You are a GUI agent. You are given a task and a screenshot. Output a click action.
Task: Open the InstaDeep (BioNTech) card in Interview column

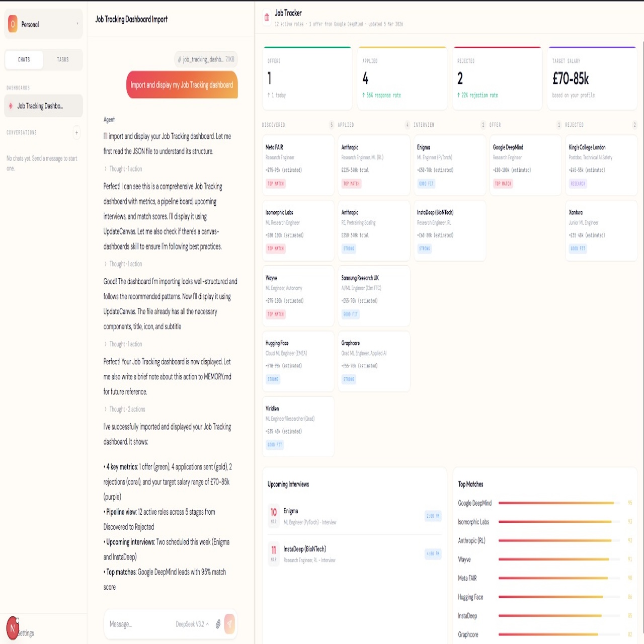click(x=450, y=230)
